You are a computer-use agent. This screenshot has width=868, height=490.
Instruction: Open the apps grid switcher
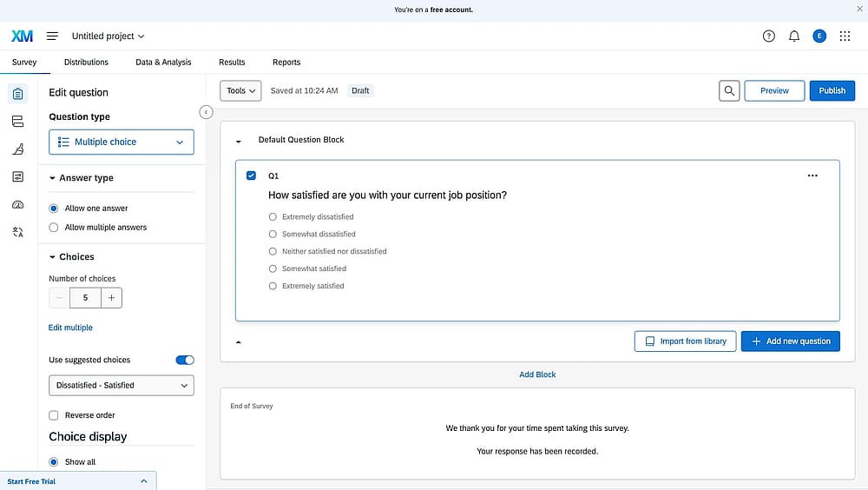pyautogui.click(x=845, y=36)
